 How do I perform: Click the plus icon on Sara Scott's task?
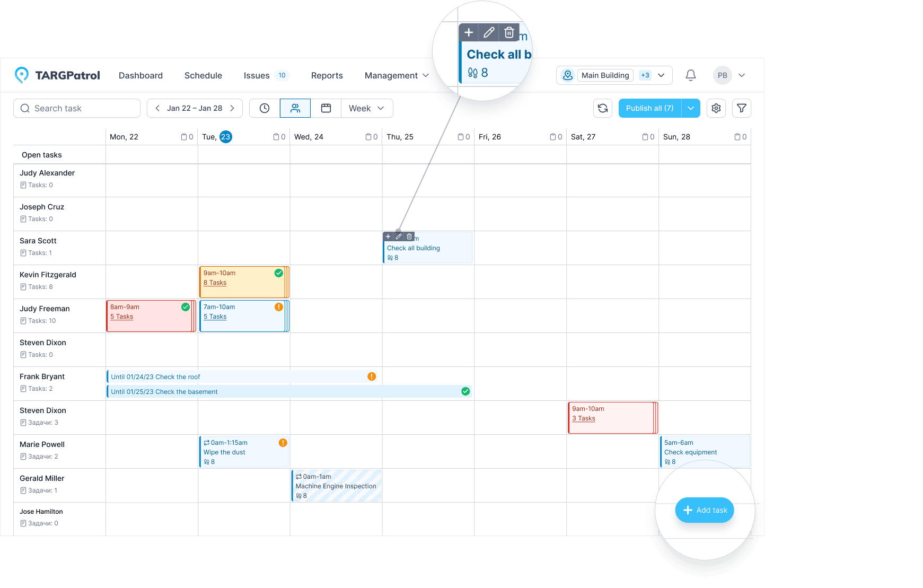388,236
